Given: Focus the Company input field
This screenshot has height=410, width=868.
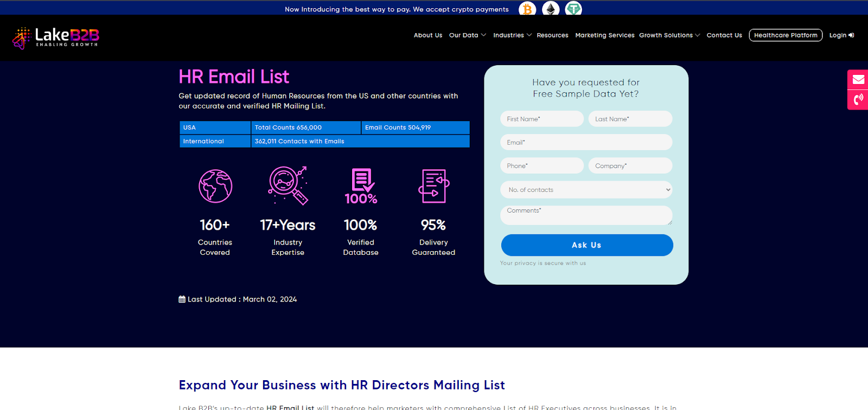Looking at the screenshot, I should click(630, 165).
